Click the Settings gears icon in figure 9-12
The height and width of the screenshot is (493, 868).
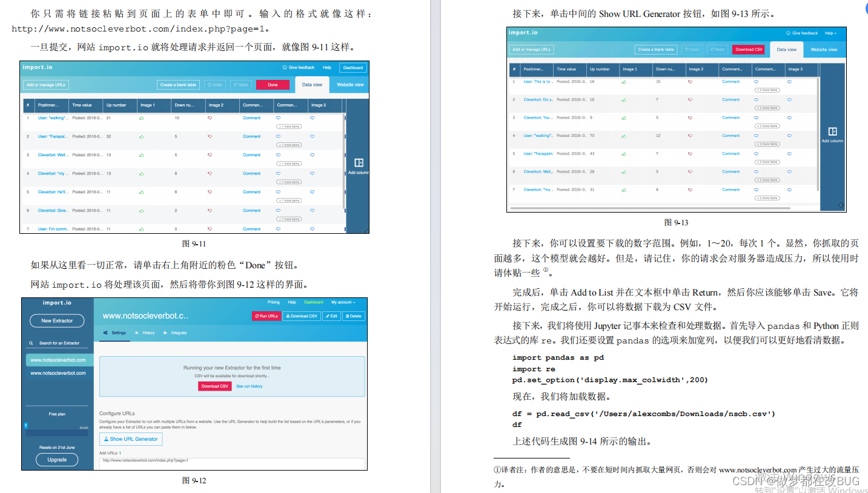[106, 333]
